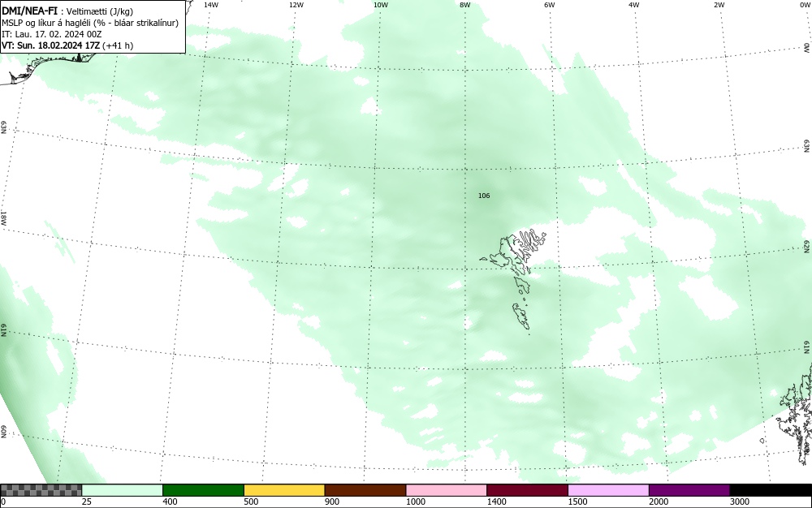Click the legend value 1500
The height and width of the screenshot is (508, 812).
[577, 502]
